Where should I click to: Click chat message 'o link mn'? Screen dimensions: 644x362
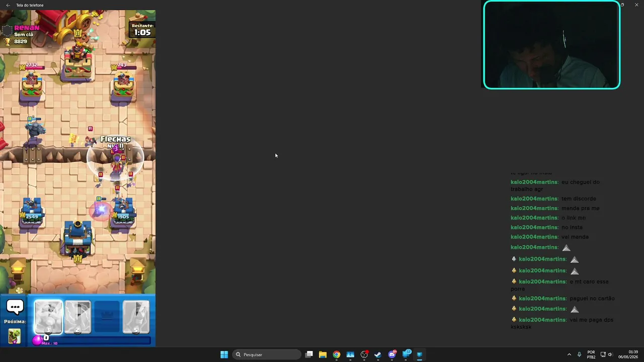click(574, 218)
